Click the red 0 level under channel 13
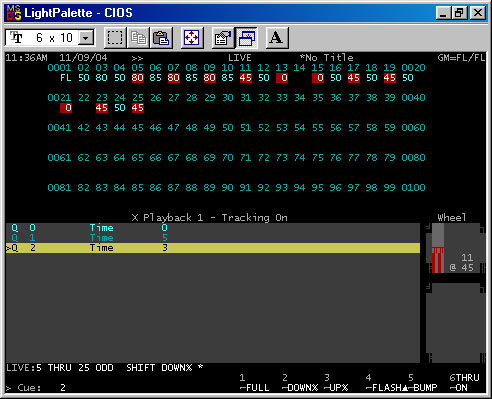492x399 pixels. pyautogui.click(x=282, y=78)
